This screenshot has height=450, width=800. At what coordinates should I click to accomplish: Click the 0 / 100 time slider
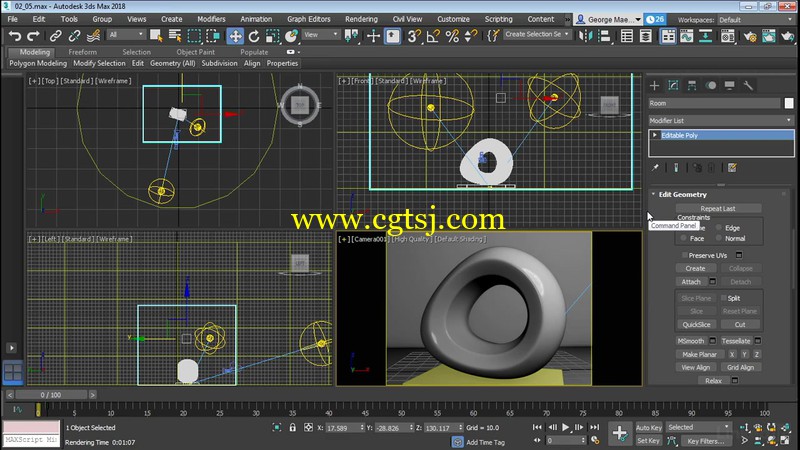(51, 395)
